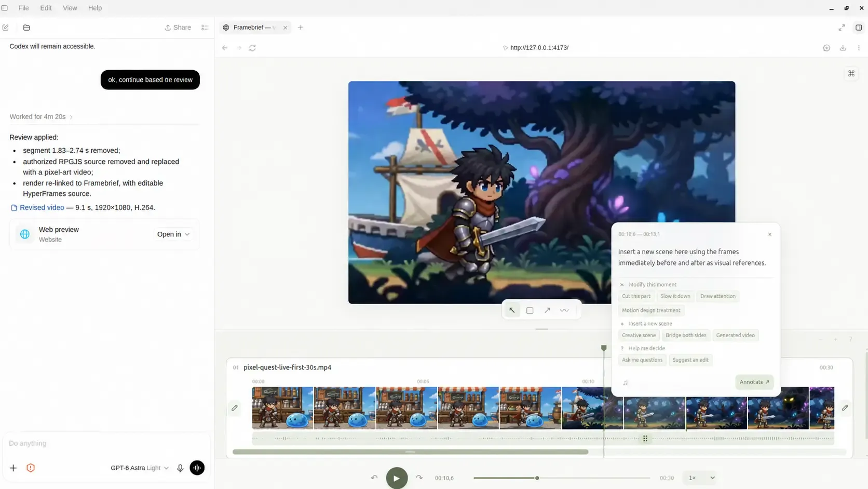This screenshot has width=868, height=489.
Task: Close the annotation popup
Action: (770, 234)
